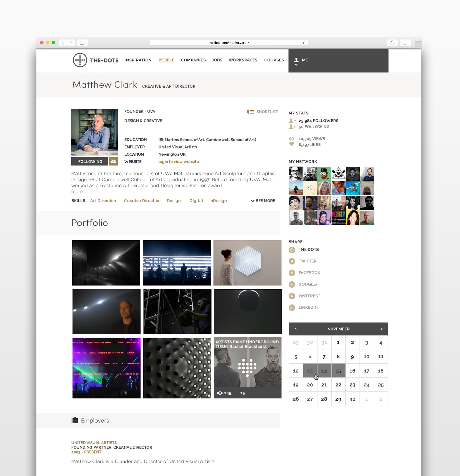The height and width of the screenshot is (476, 460).
Task: Click the browser address bar URL
Action: (x=229, y=43)
